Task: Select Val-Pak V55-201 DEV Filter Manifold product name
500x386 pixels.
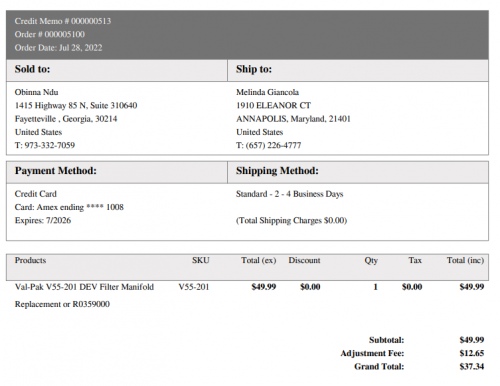Action: tap(84, 287)
